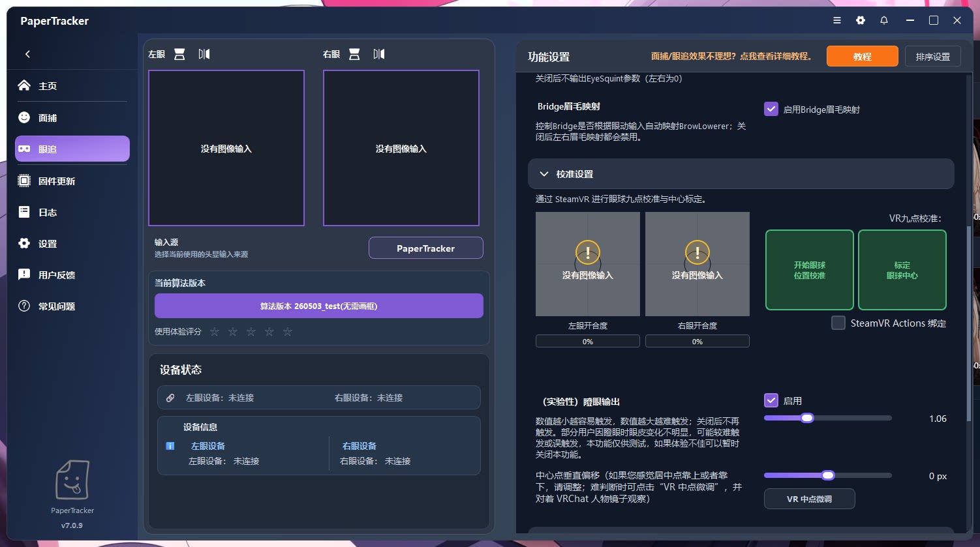This screenshot has height=547, width=980.
Task: Open the 日志 log page icon
Action: click(x=24, y=212)
